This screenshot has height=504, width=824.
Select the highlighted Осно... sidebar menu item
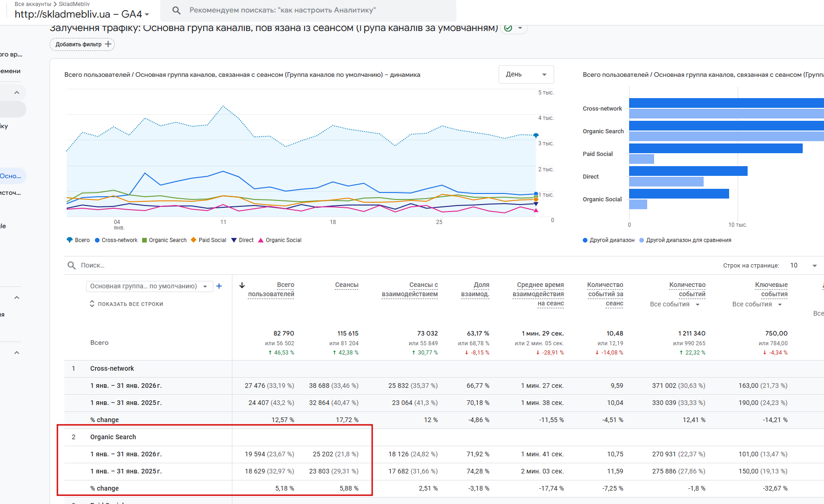(x=11, y=176)
